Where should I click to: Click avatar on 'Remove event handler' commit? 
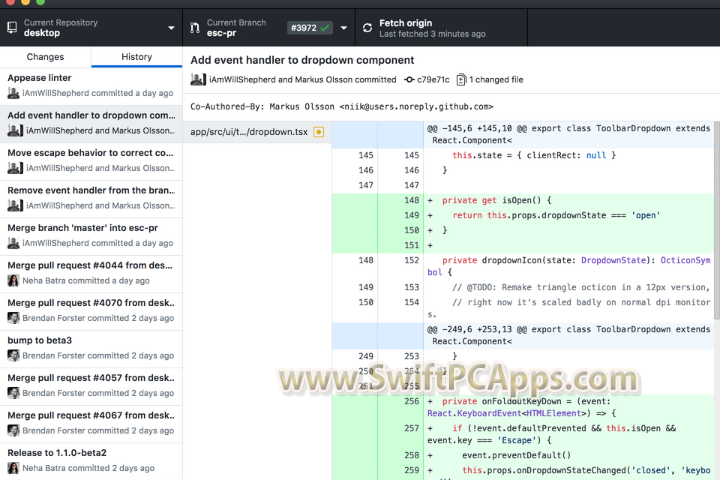point(15,206)
